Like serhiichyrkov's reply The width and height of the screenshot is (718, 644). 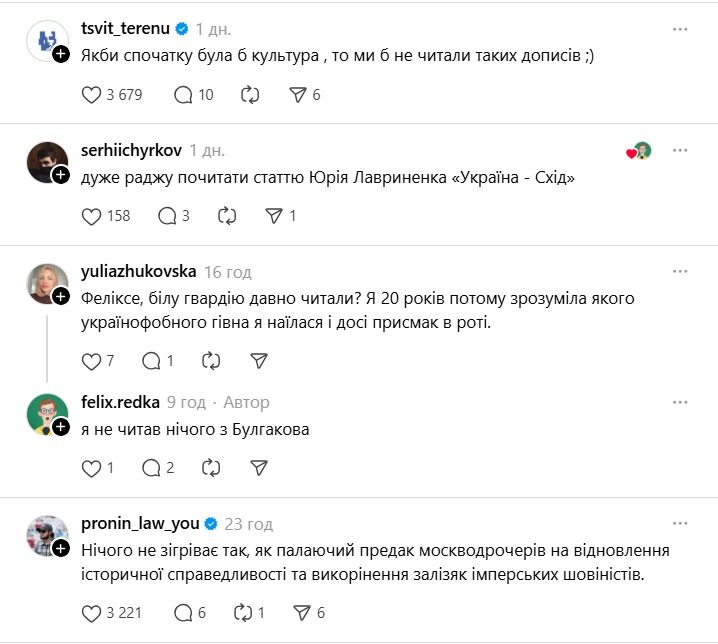click(x=91, y=216)
